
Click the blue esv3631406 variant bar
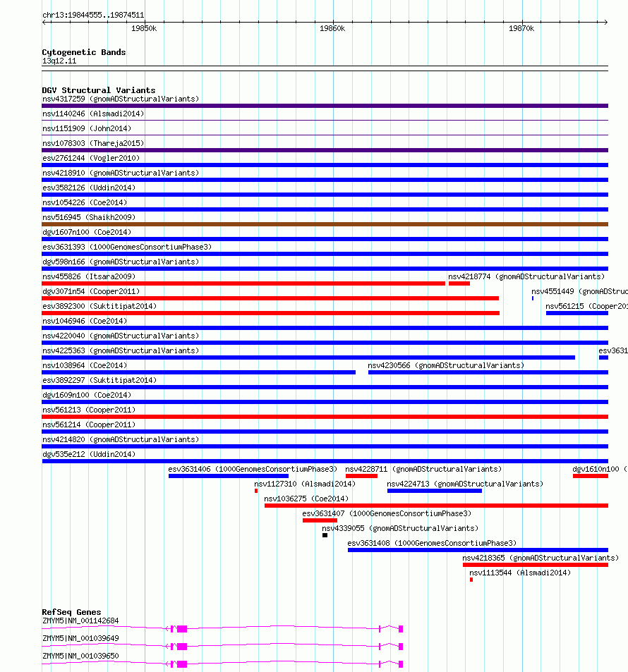coord(228,476)
